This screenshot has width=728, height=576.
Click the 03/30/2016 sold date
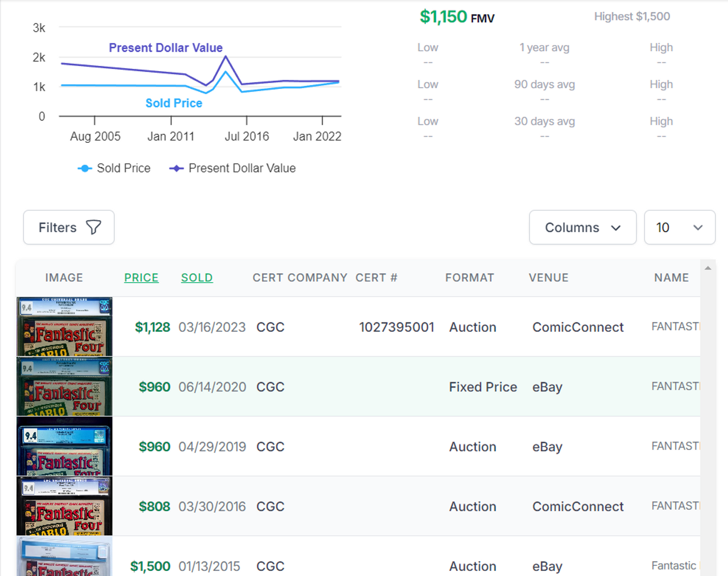(212, 507)
